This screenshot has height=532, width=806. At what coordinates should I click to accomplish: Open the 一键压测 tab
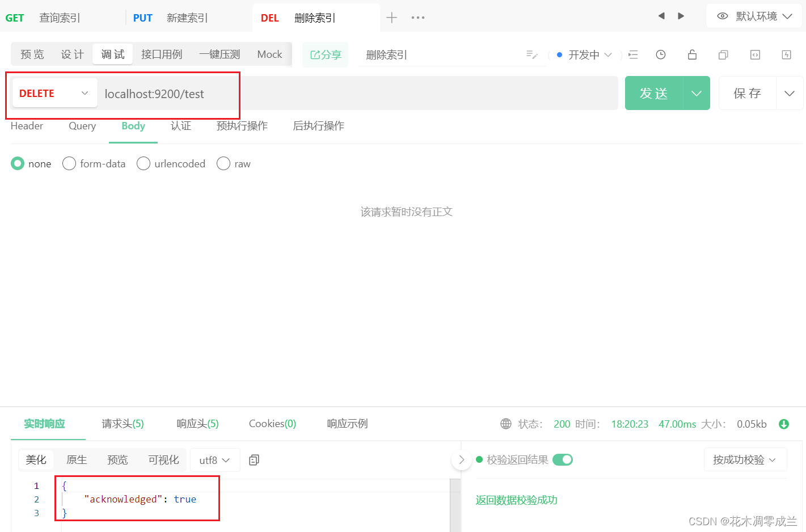tap(220, 54)
